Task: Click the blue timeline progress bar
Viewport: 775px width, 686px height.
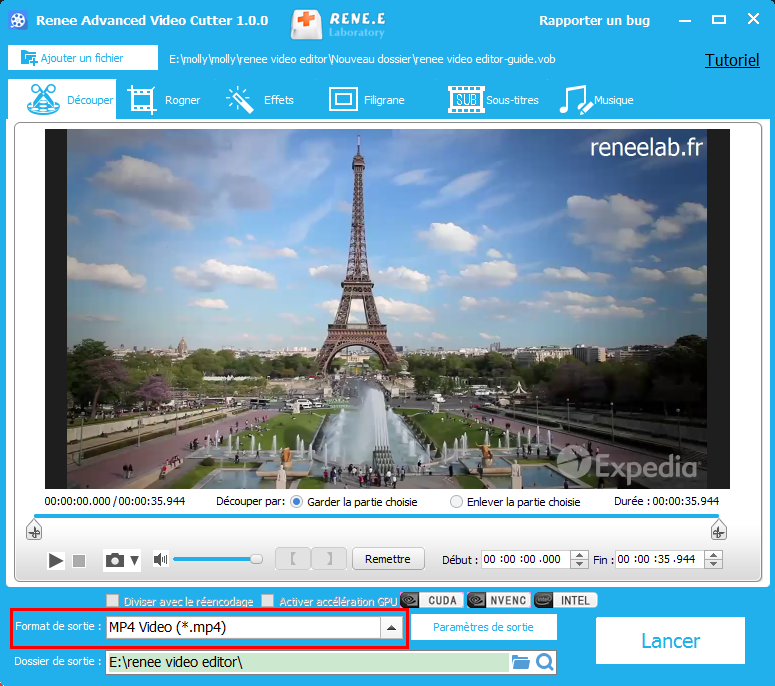Action: pos(376,516)
